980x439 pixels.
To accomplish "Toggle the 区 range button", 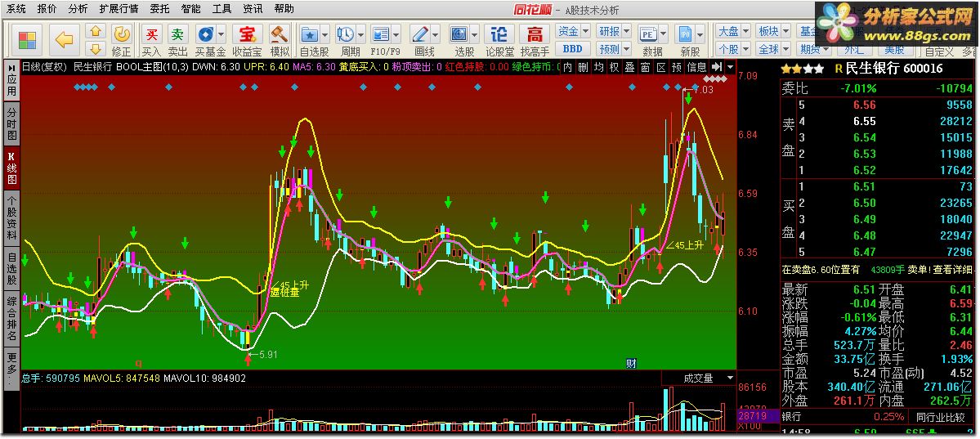I will tap(661, 66).
